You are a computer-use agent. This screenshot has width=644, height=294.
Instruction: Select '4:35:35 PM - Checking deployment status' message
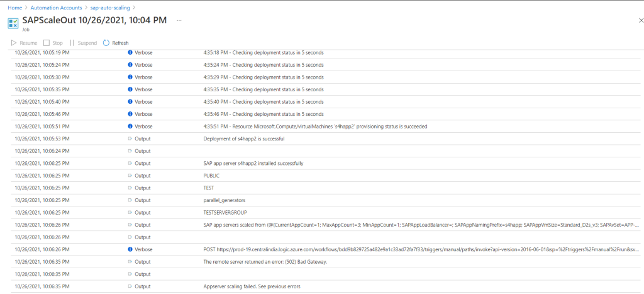point(264,89)
